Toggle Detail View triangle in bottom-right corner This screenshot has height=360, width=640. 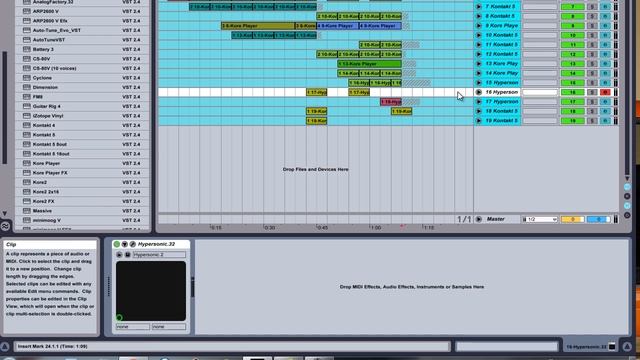(x=627, y=347)
